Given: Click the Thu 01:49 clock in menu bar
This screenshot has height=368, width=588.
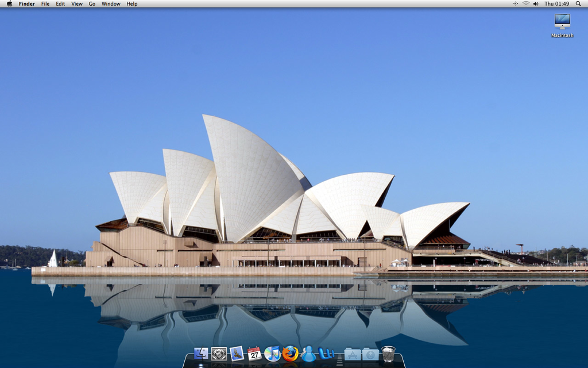Looking at the screenshot, I should coord(557,4).
